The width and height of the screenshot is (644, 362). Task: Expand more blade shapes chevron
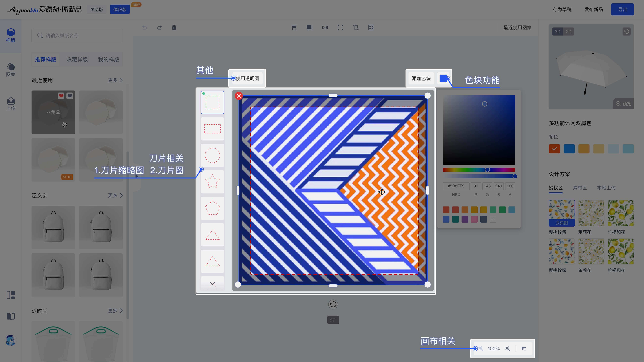(x=212, y=283)
